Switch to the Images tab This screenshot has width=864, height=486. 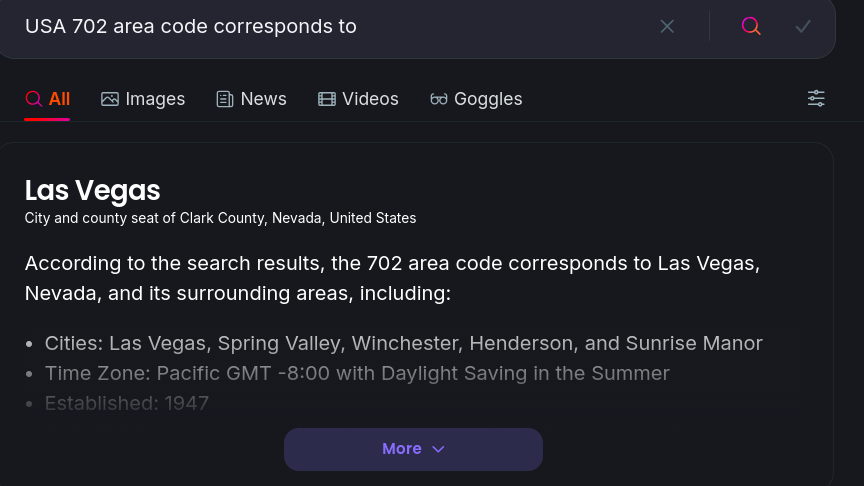pyautogui.click(x=143, y=99)
